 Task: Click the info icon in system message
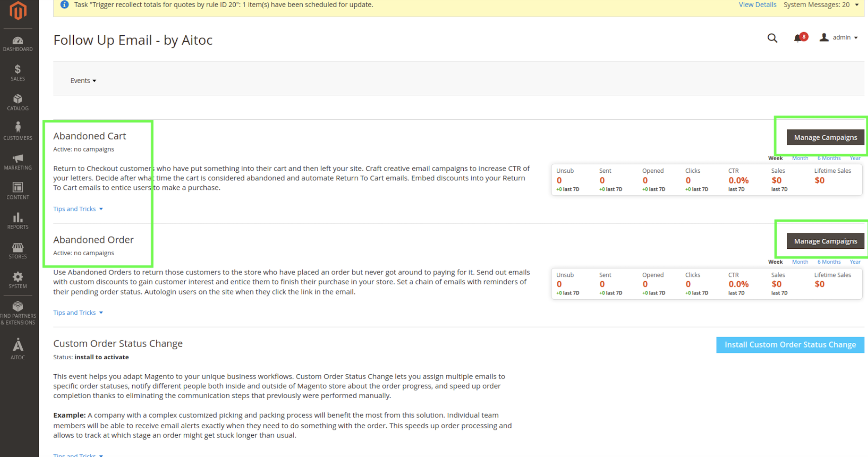click(64, 5)
